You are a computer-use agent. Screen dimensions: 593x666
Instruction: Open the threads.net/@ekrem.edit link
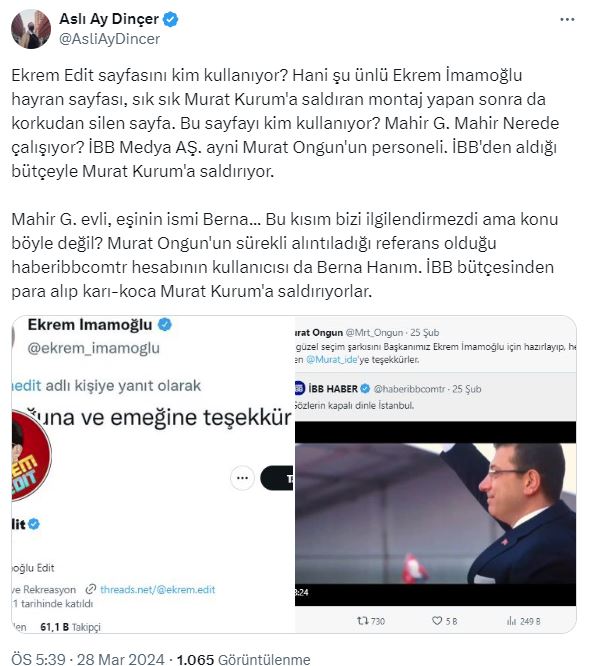(x=158, y=590)
